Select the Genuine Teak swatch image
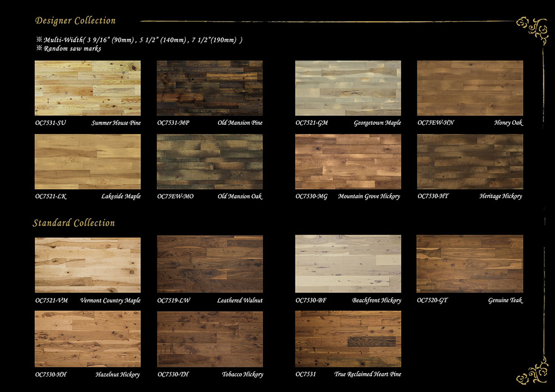The image size is (555, 392). pyautogui.click(x=470, y=264)
